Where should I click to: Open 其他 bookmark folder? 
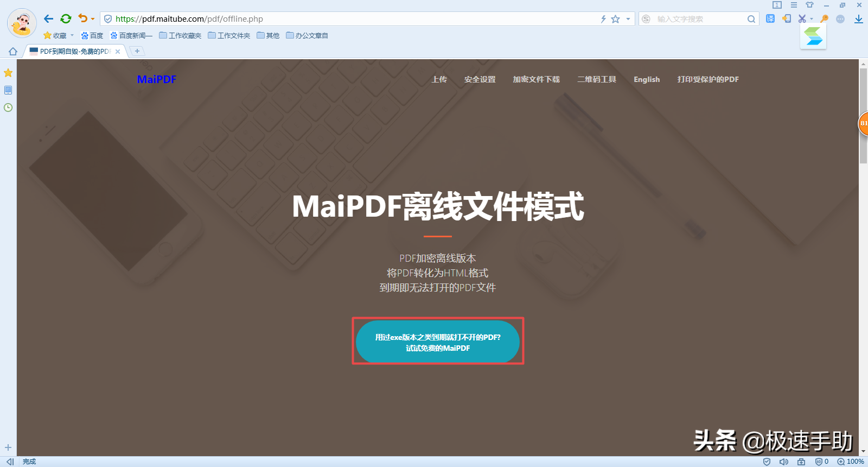tap(269, 35)
